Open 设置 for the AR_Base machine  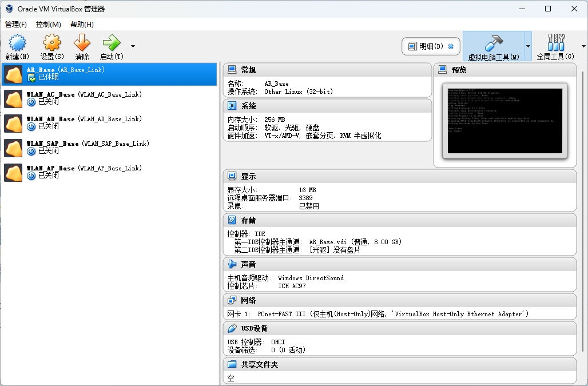click(x=51, y=46)
